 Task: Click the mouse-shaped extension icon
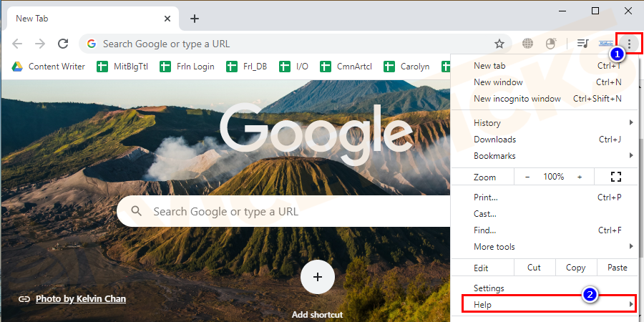tap(550, 43)
